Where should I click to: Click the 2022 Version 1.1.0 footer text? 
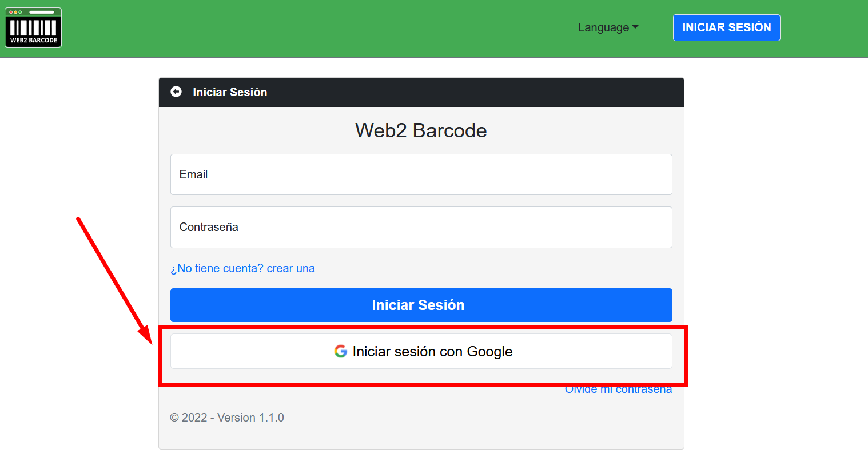coord(227,418)
